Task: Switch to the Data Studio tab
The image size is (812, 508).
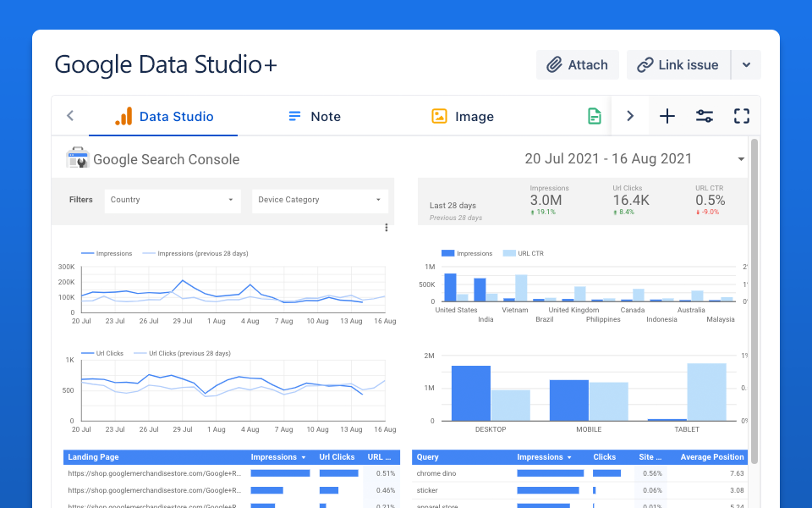Action: click(x=163, y=116)
